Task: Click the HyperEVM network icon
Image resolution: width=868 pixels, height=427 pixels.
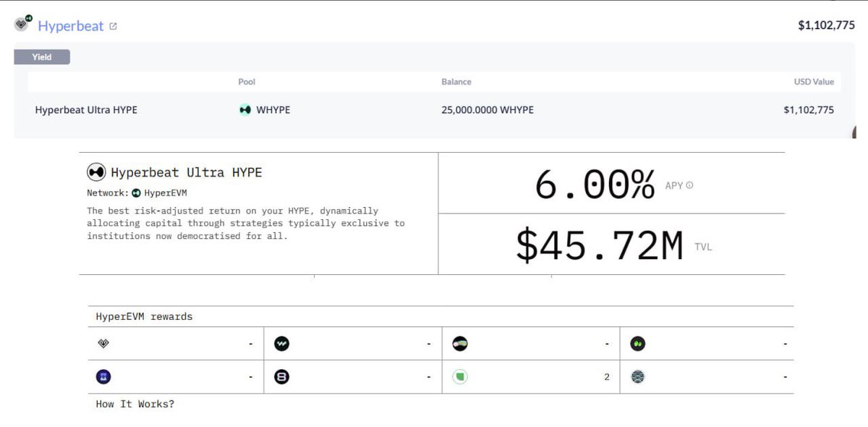Action: tap(136, 193)
